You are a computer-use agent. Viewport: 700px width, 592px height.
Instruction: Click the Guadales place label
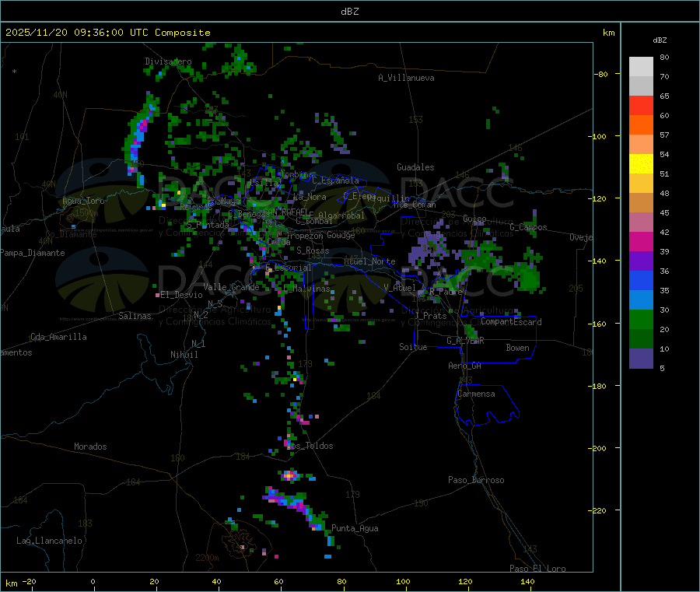click(415, 167)
